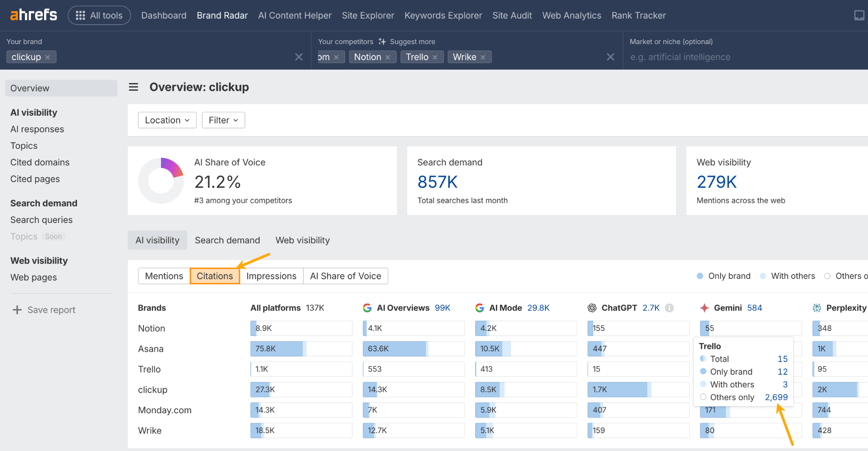This screenshot has width=868, height=451.
Task: Click the Gemini platform icon
Action: (x=704, y=308)
